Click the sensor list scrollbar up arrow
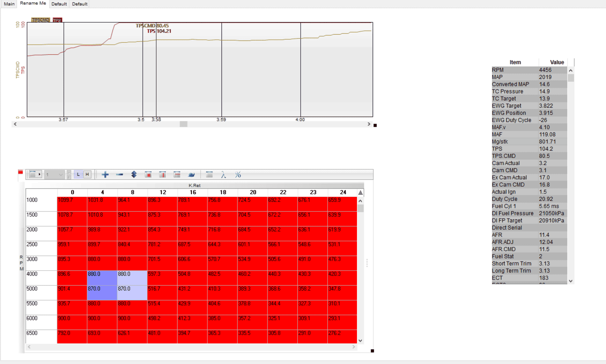606x364 pixels. (x=571, y=70)
